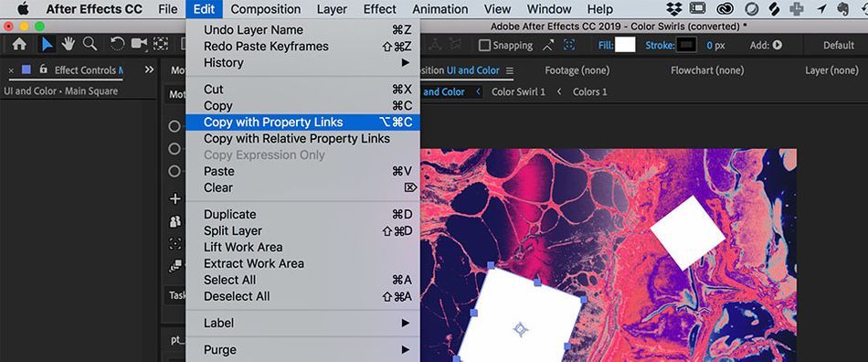
Task: Choose Cut from the Edit menu
Action: (x=302, y=89)
